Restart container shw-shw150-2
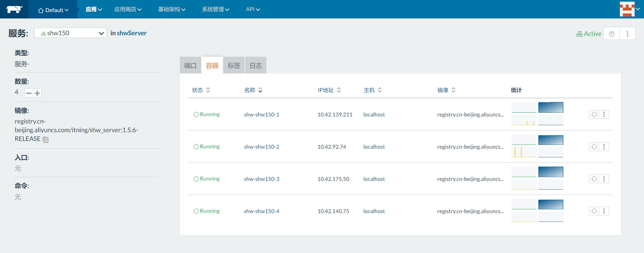This screenshot has height=253, width=644. [594, 147]
